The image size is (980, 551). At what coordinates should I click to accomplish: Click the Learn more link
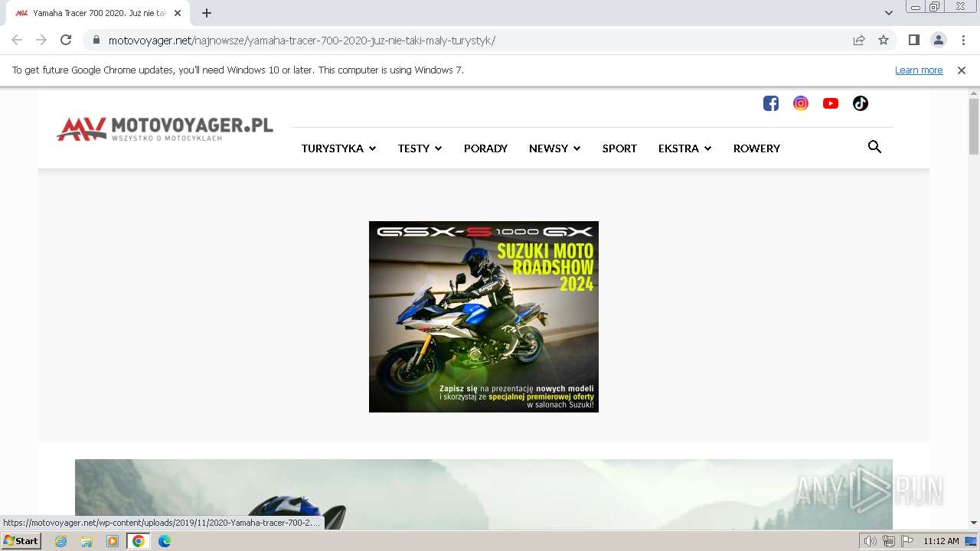pyautogui.click(x=919, y=70)
